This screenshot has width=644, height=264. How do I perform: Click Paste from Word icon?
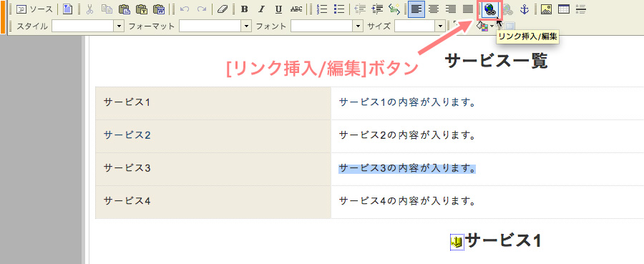click(x=159, y=9)
